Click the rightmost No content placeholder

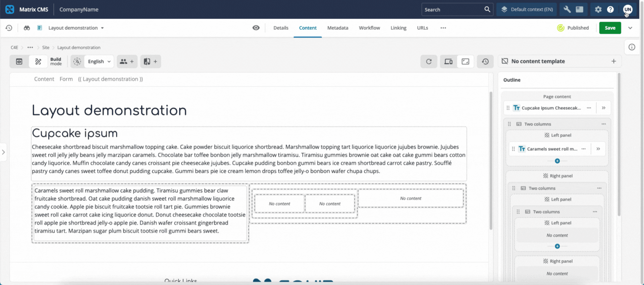pyautogui.click(x=411, y=198)
